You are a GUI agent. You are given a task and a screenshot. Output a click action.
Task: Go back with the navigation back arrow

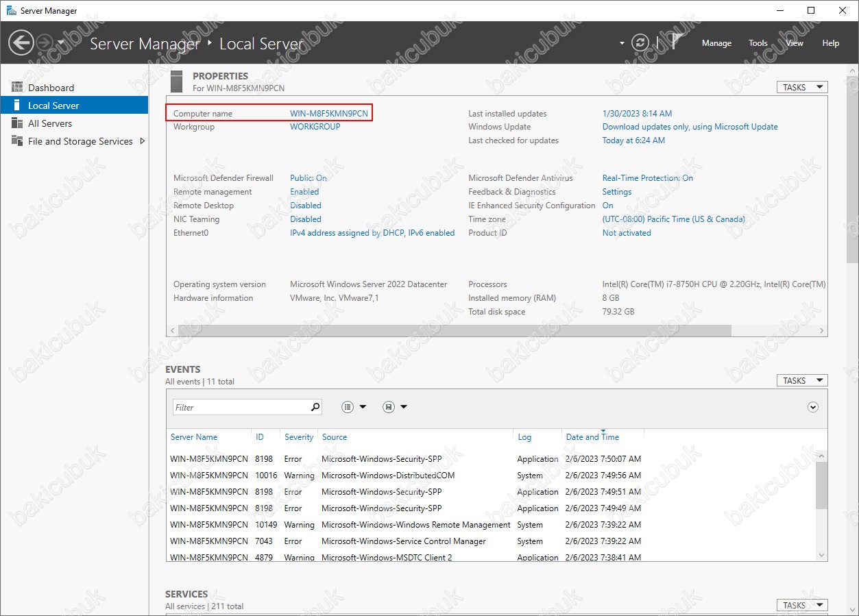pos(21,42)
